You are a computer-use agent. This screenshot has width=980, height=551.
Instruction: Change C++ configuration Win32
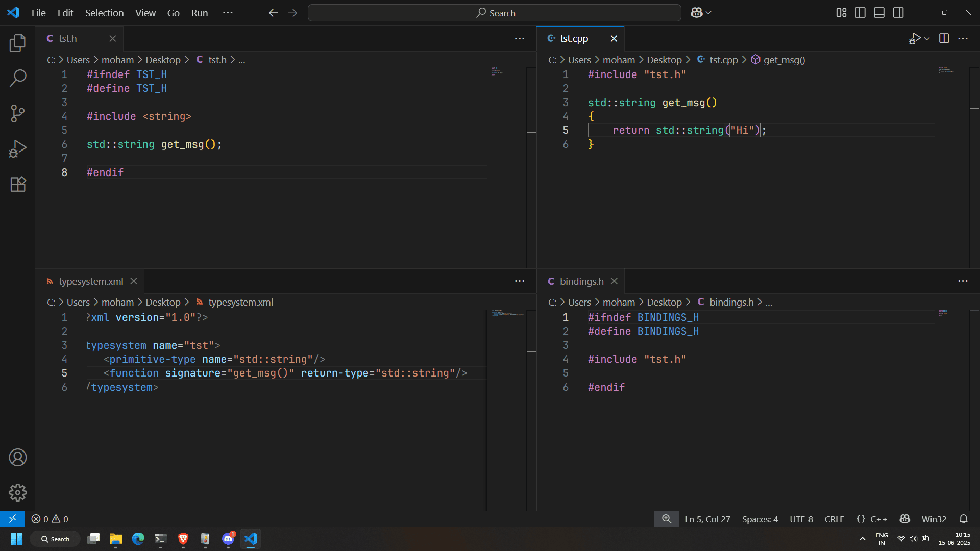pos(934,519)
